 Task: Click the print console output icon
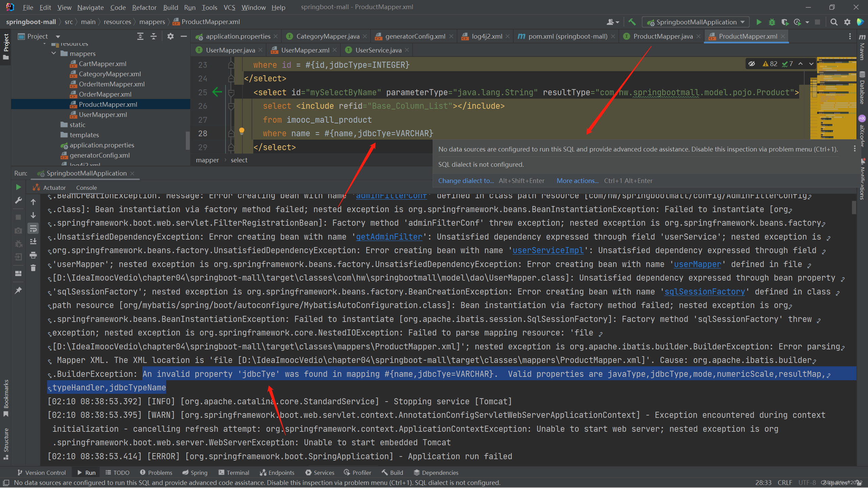[33, 255]
